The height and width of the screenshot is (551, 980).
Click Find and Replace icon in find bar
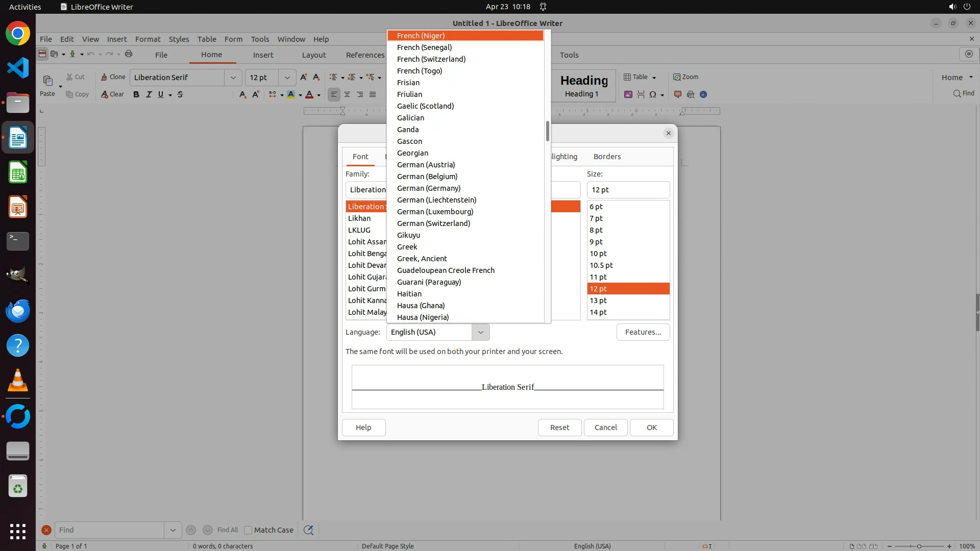(308, 530)
